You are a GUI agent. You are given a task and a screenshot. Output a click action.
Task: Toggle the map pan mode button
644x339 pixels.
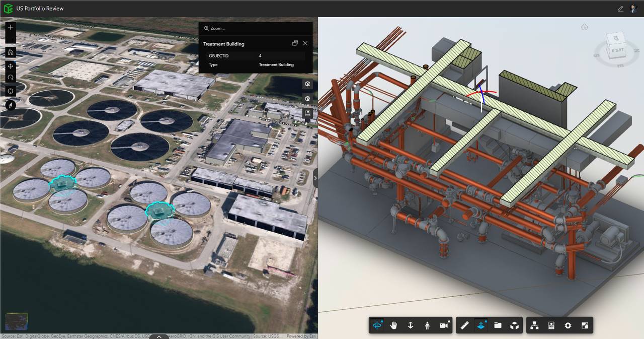[11, 66]
